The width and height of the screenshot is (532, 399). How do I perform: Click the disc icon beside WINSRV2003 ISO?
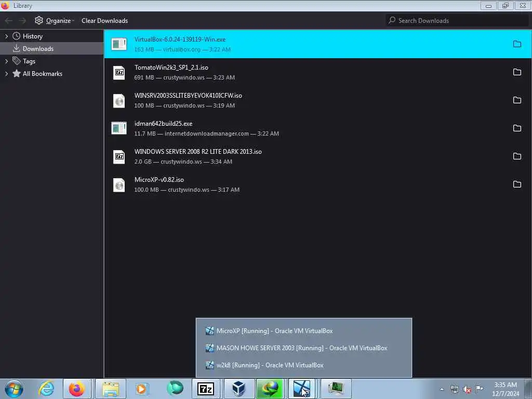(x=119, y=100)
